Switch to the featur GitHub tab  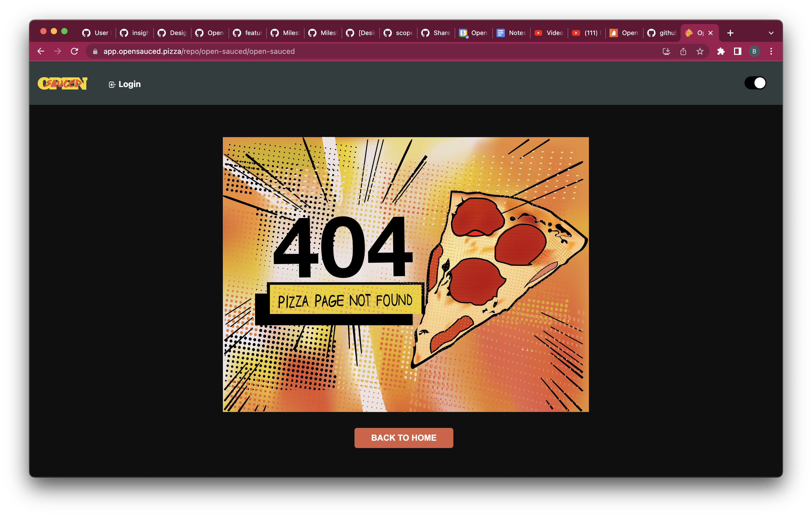pos(247,33)
